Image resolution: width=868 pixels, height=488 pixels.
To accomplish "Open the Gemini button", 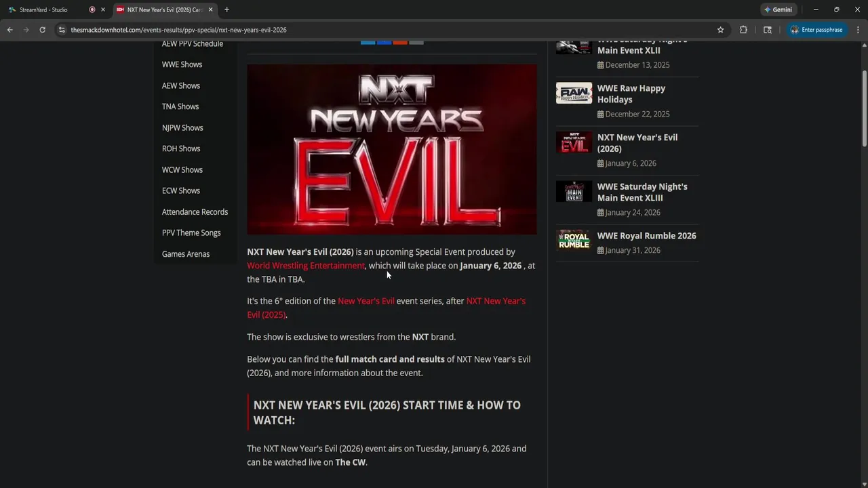I will (x=778, y=9).
